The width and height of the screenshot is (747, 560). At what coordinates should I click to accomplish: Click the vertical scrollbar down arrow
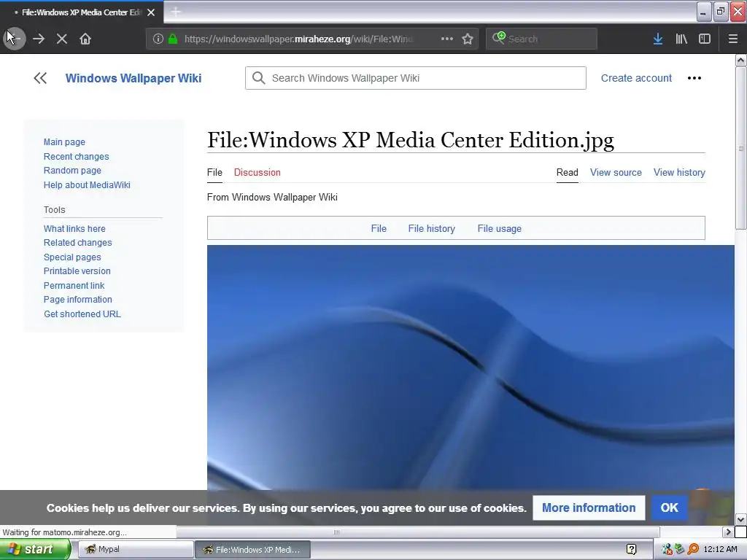(x=741, y=519)
